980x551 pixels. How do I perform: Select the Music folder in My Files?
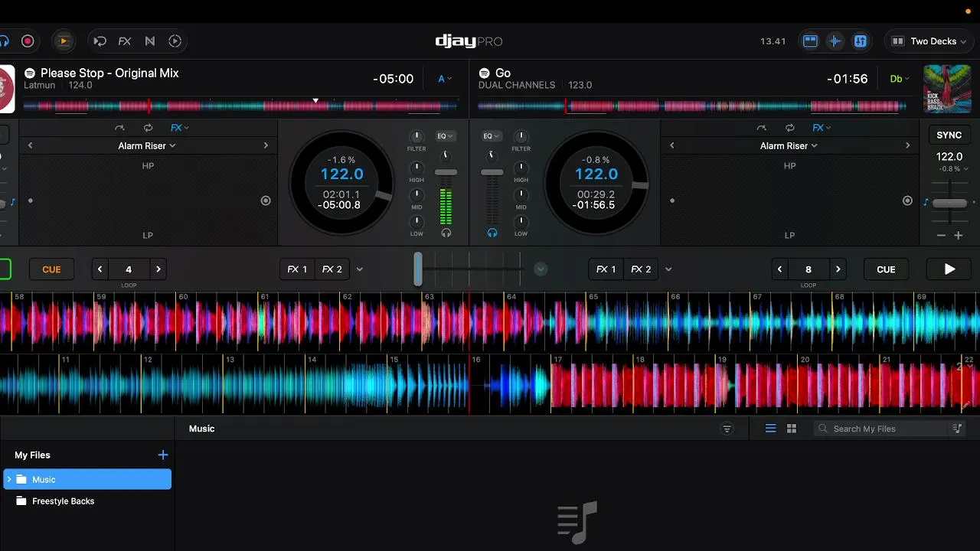click(87, 480)
